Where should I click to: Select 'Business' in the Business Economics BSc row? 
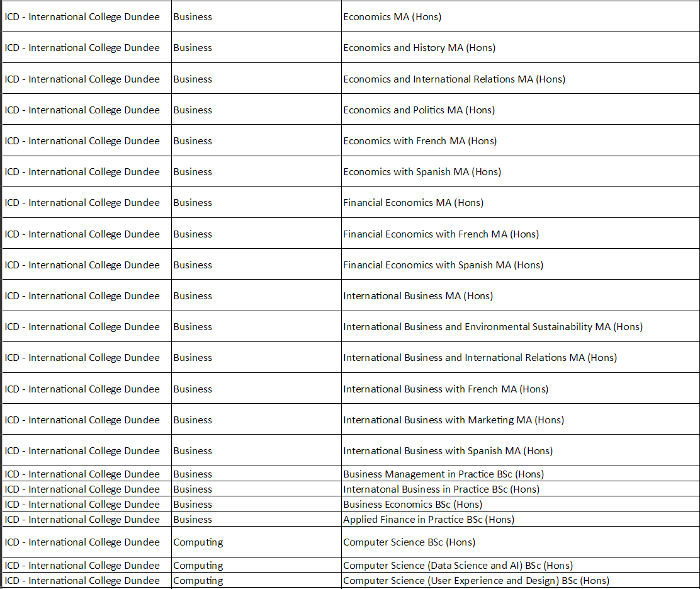tap(193, 504)
